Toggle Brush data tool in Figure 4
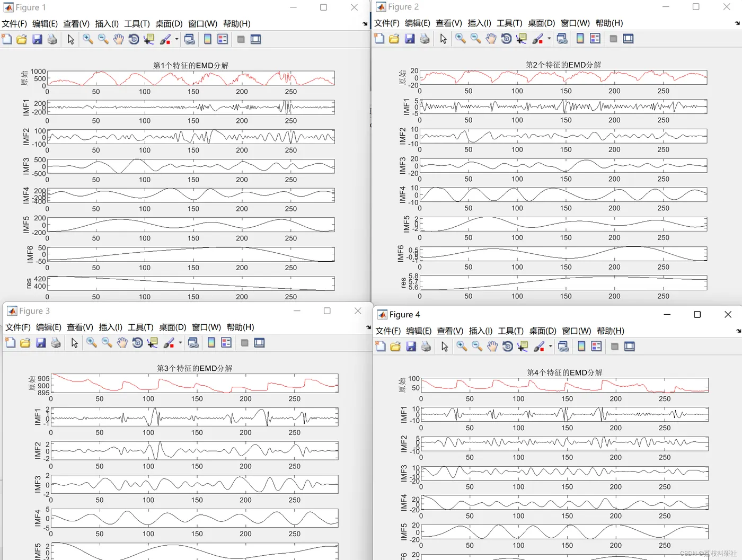The image size is (742, 560). tap(538, 346)
